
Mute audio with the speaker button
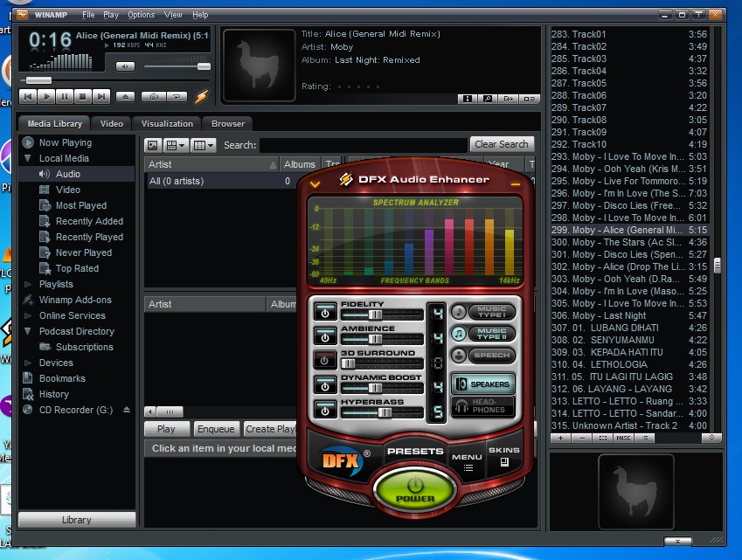click(x=125, y=66)
